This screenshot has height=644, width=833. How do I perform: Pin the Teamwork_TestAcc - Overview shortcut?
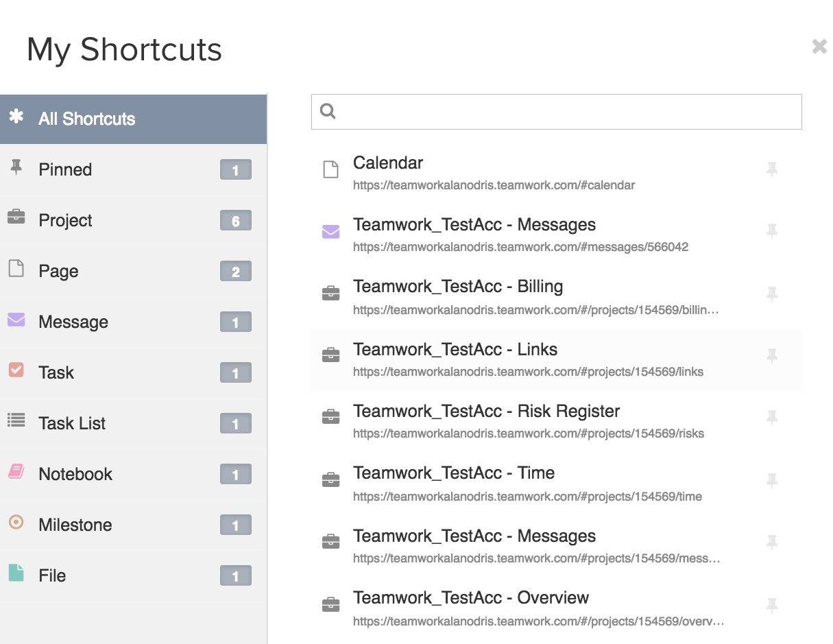[x=772, y=606]
